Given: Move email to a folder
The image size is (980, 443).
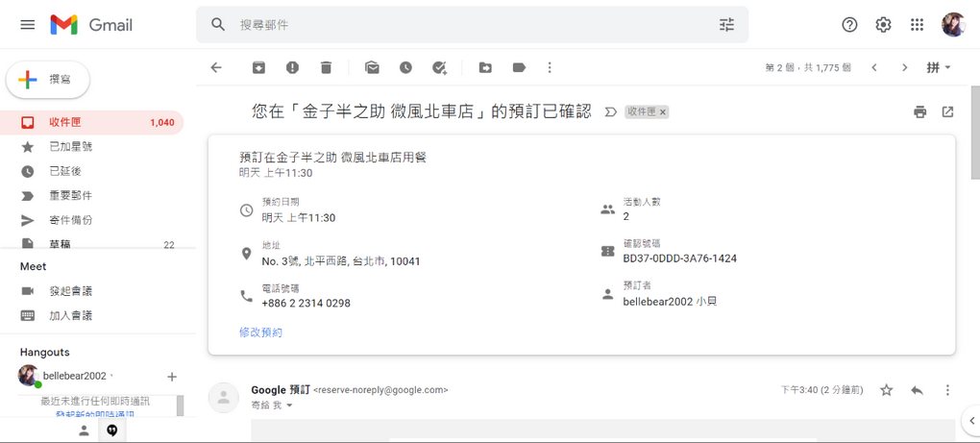Looking at the screenshot, I should 485,67.
